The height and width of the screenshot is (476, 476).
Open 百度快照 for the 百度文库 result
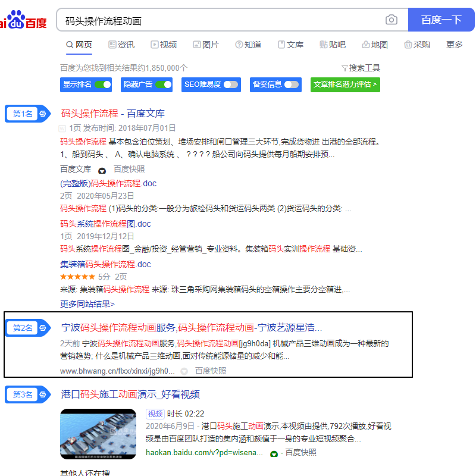pyautogui.click(x=129, y=169)
